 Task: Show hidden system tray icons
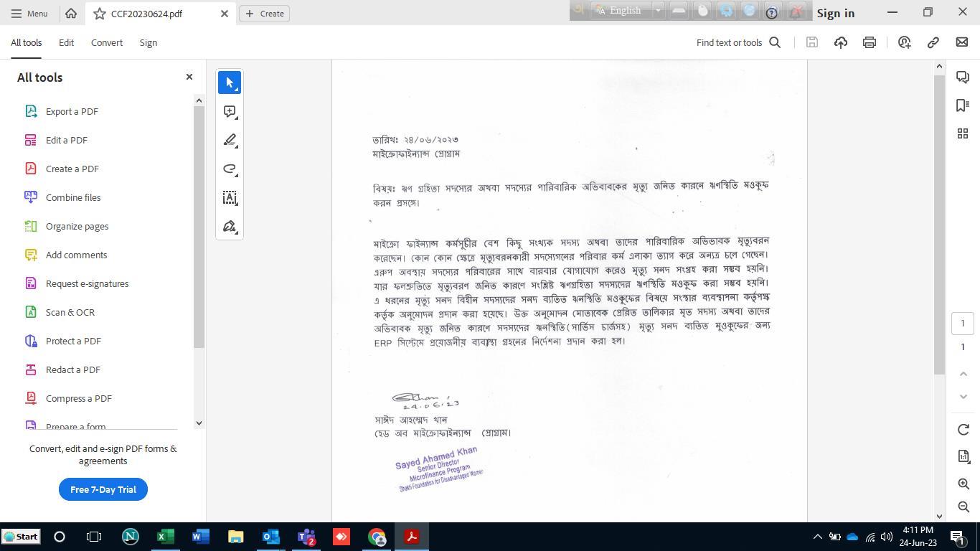(x=817, y=537)
